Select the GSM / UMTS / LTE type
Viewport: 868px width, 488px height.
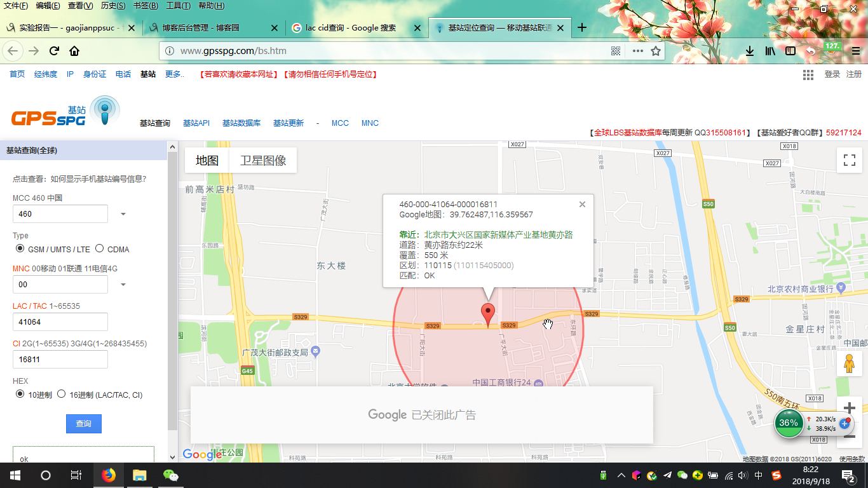point(20,248)
